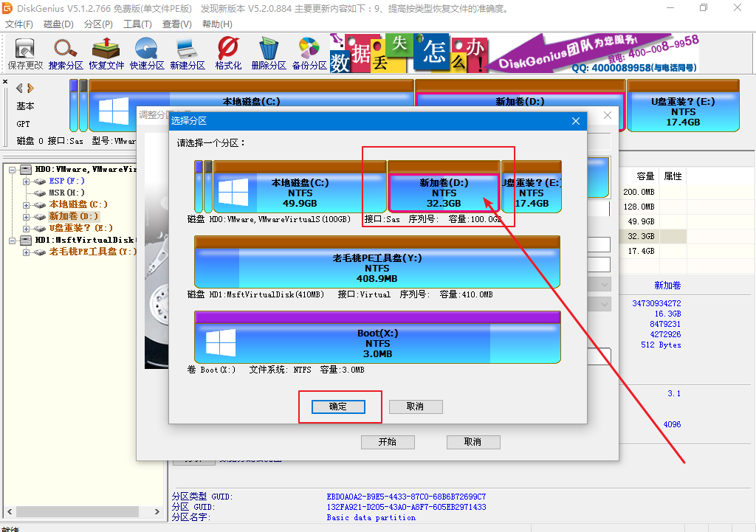Click the Delete Partition (删除分区) toolbar icon
The height and width of the screenshot is (532, 756).
[x=269, y=53]
